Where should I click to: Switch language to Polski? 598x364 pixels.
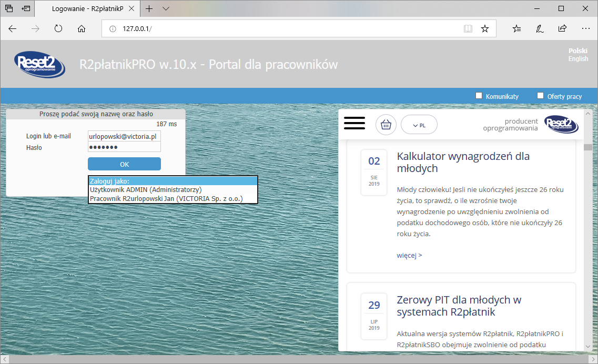(x=578, y=50)
